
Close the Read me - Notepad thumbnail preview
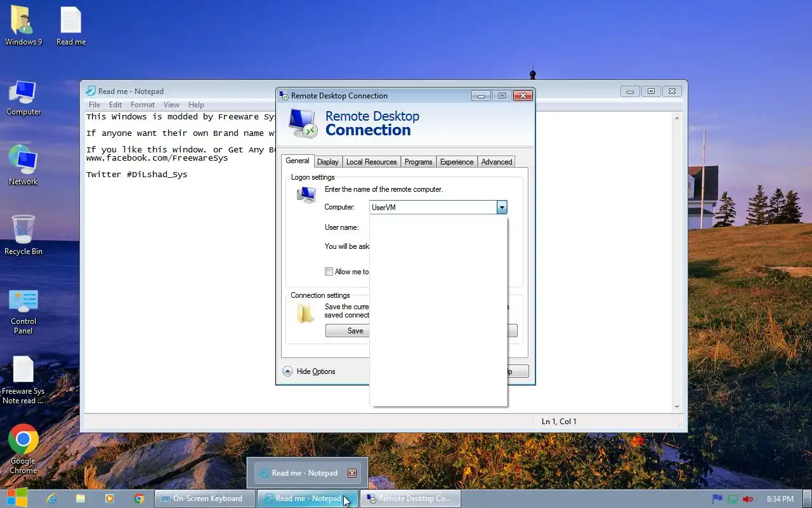coord(352,473)
